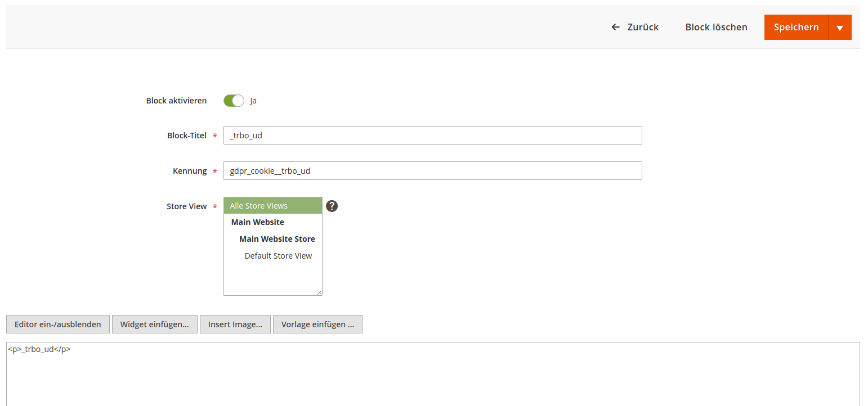The width and height of the screenshot is (868, 406).
Task: Click the Store View listbox resize handle
Action: (x=319, y=292)
